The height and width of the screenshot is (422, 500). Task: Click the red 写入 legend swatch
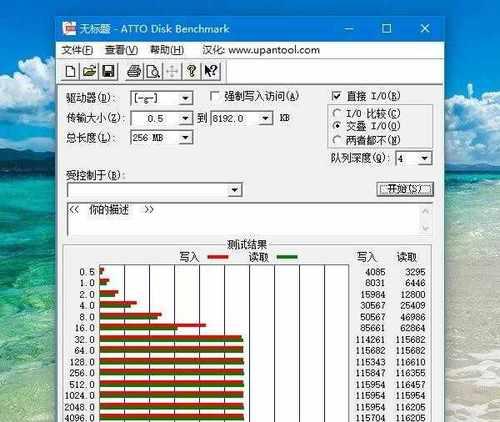(x=218, y=257)
